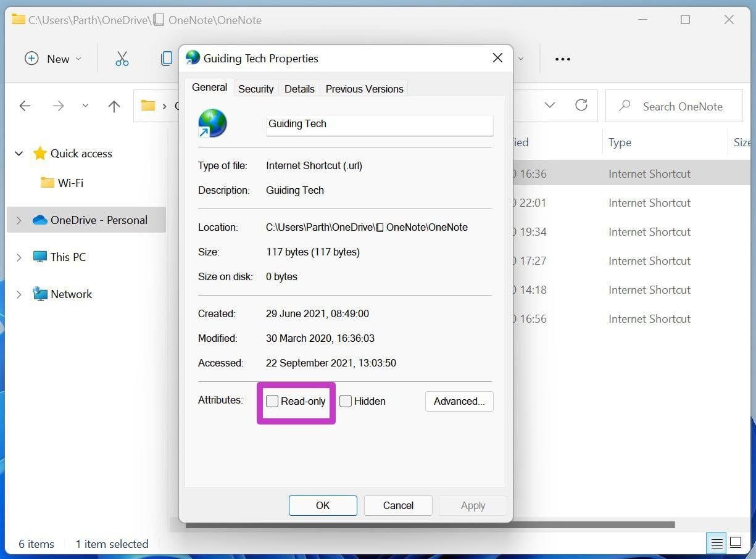Expand the Network tree node
This screenshot has height=559, width=756.
(x=19, y=294)
